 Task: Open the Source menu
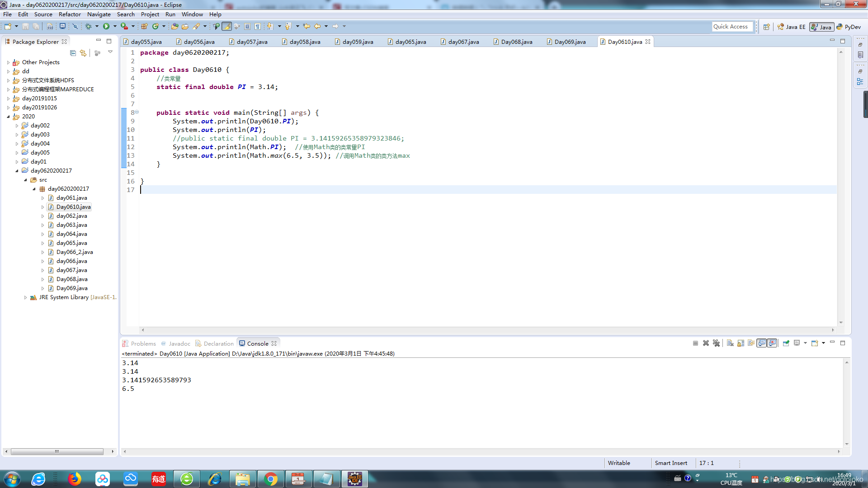click(43, 14)
